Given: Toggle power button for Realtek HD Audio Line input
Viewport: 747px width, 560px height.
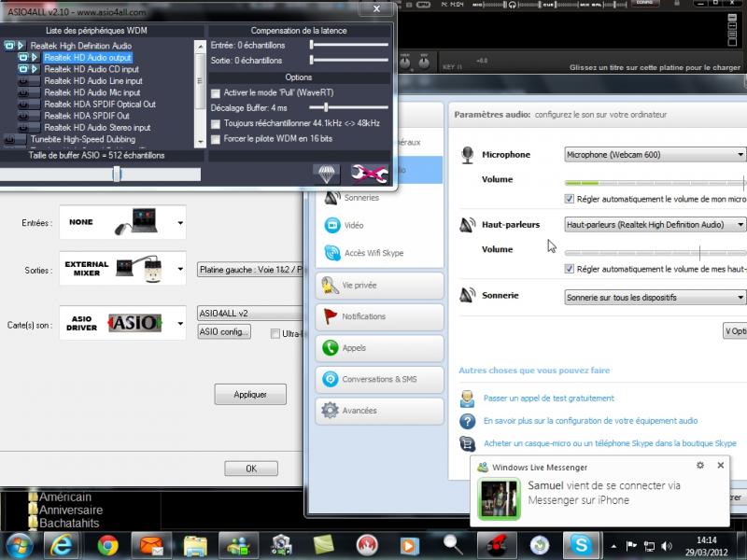Looking at the screenshot, I should 23,80.
